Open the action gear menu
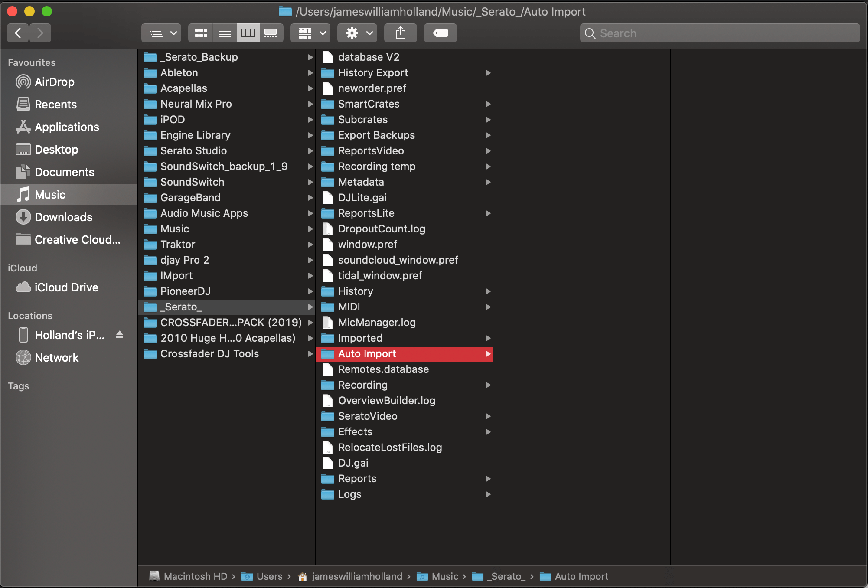The width and height of the screenshot is (868, 588). pos(356,33)
